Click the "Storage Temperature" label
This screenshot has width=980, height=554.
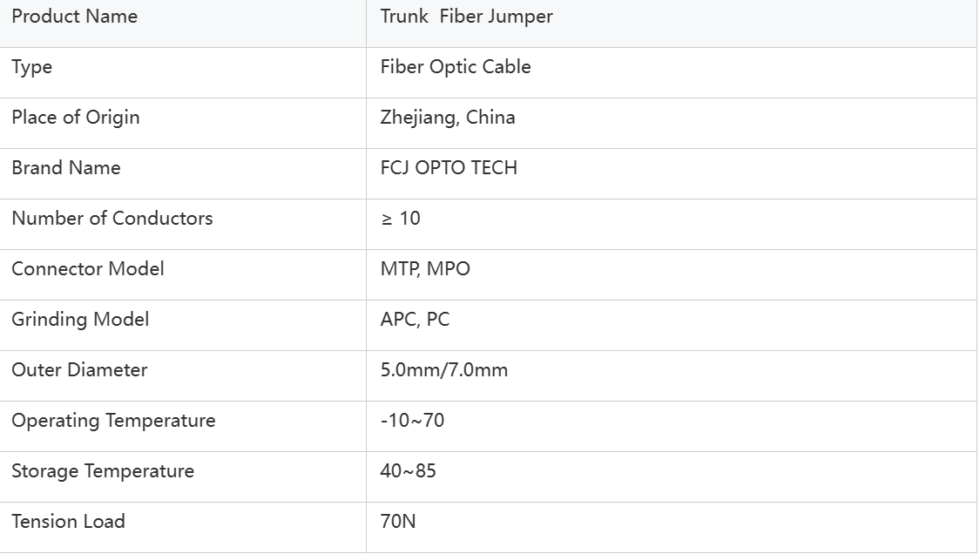click(x=103, y=471)
